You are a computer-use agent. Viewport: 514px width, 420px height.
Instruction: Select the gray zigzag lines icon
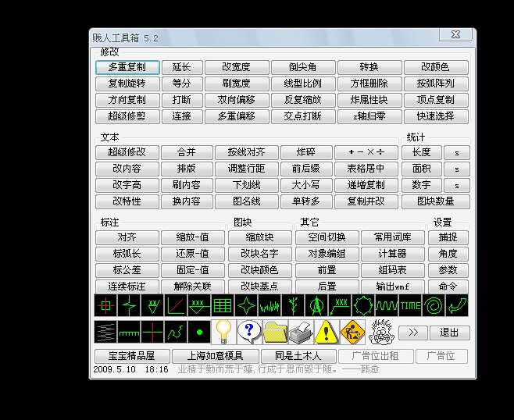click(105, 332)
